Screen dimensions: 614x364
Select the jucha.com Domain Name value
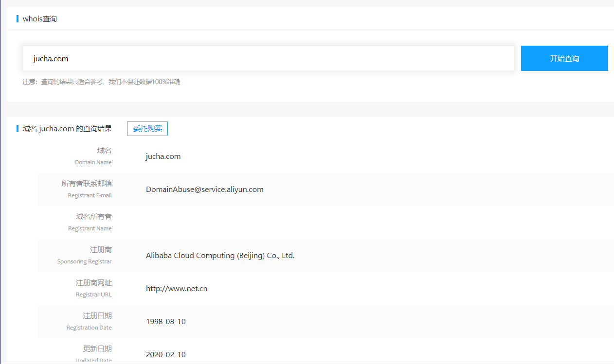(x=163, y=156)
